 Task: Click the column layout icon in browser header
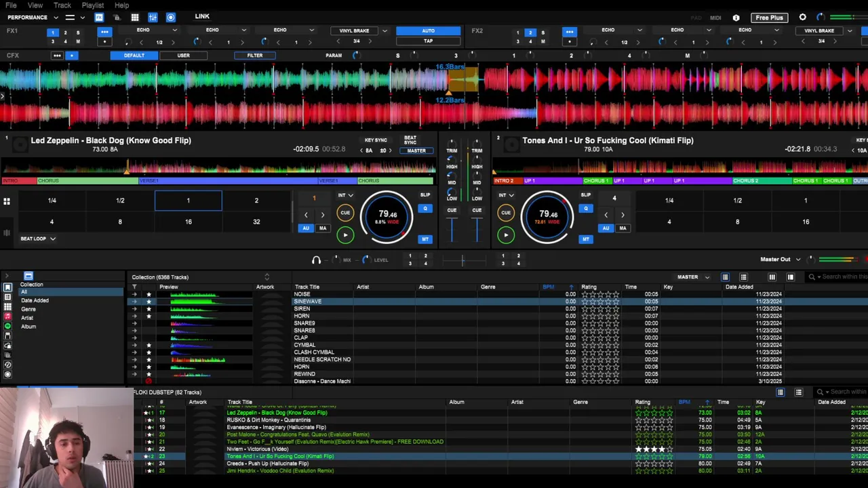click(x=772, y=277)
